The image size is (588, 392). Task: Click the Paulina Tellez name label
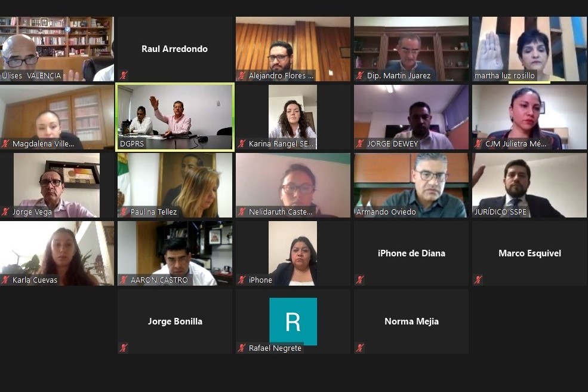[153, 212]
